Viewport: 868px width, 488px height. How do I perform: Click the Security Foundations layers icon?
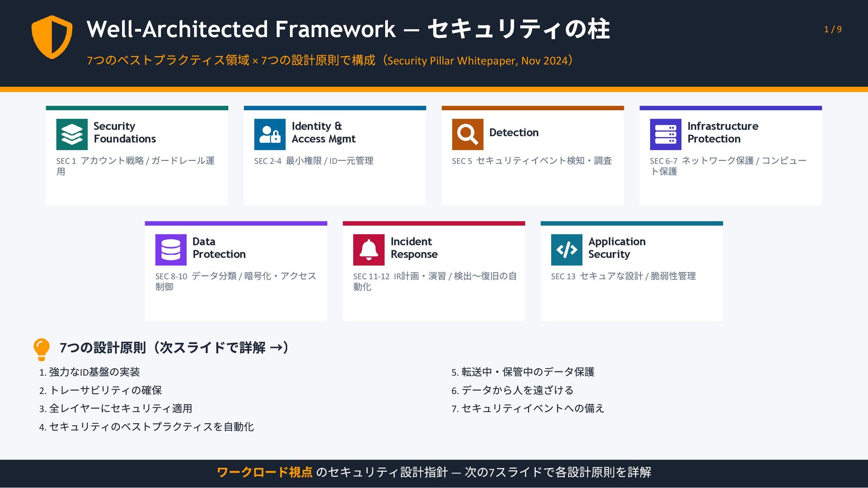[72, 134]
